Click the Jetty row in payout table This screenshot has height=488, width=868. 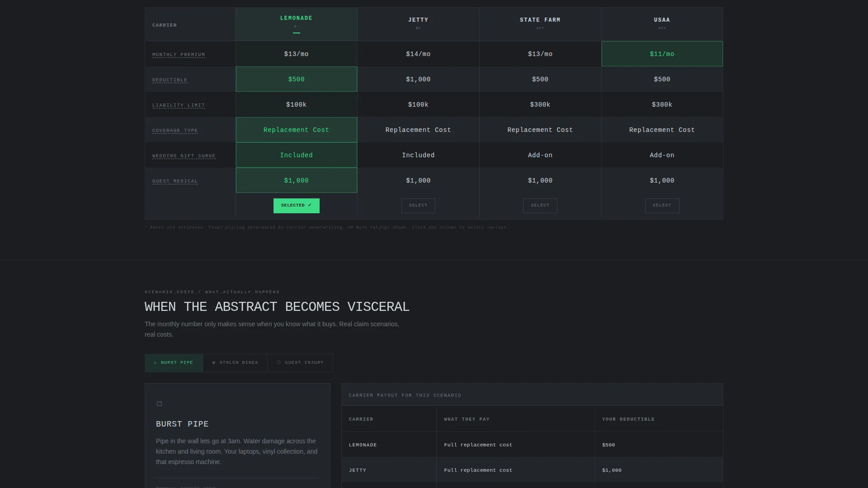[532, 470]
